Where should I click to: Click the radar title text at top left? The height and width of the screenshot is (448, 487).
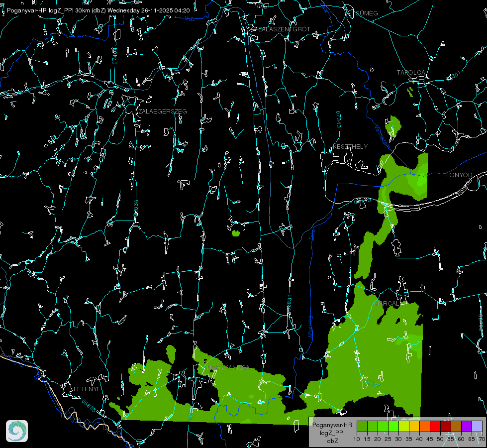(x=98, y=10)
